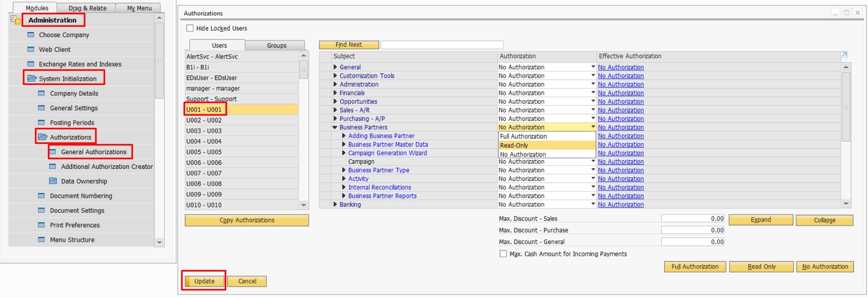Choose Full Authorization in dropdown list
Viewport: 868px width, 298px height.
click(x=547, y=136)
